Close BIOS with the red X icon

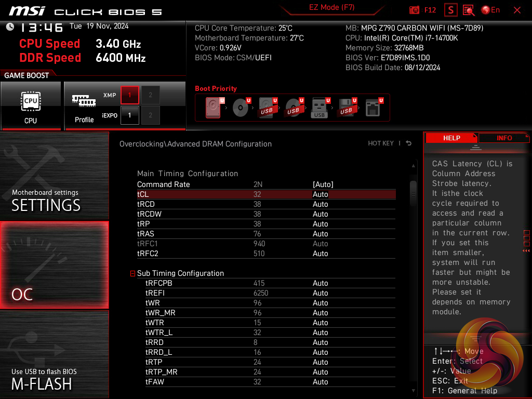[517, 10]
